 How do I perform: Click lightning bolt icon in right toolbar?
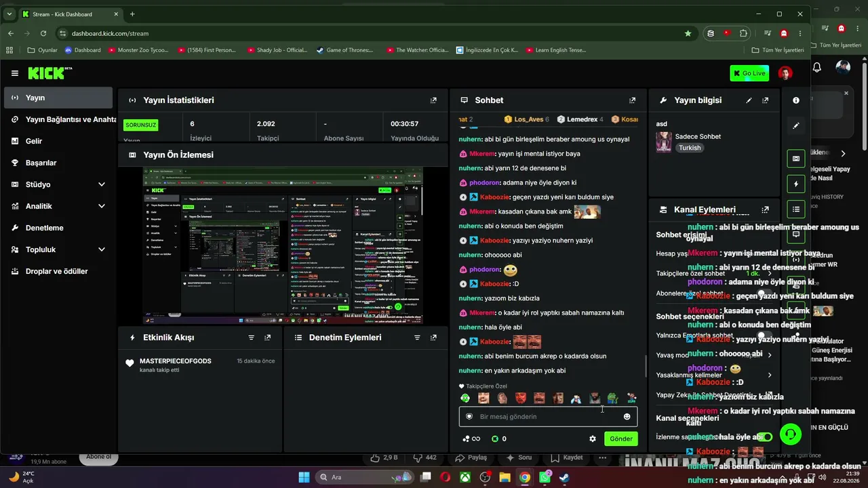pos(796,184)
